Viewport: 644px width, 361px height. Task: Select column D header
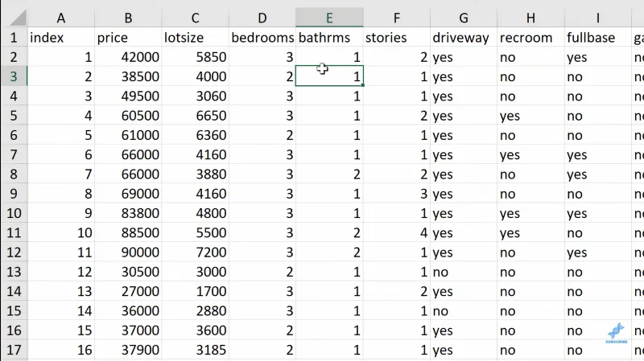pos(262,18)
